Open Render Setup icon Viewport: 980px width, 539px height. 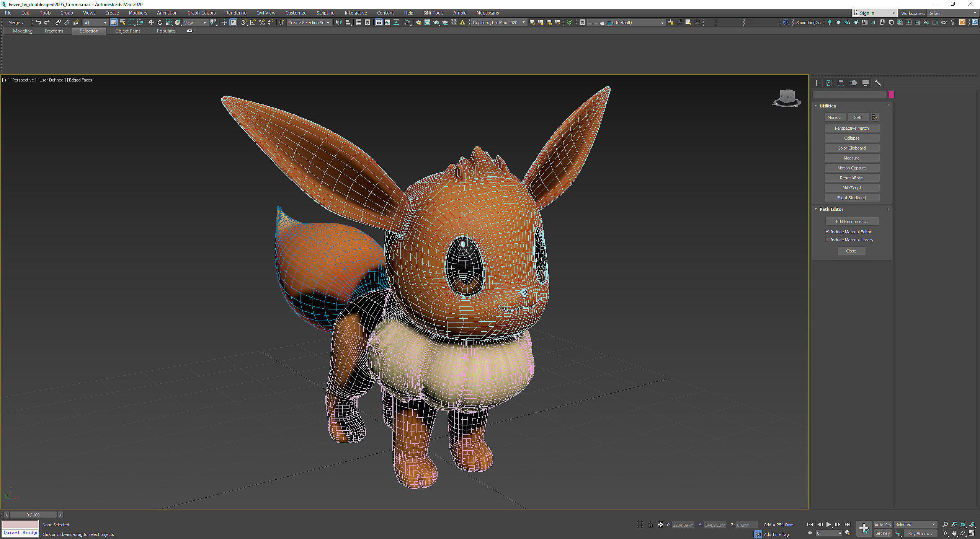418,23
